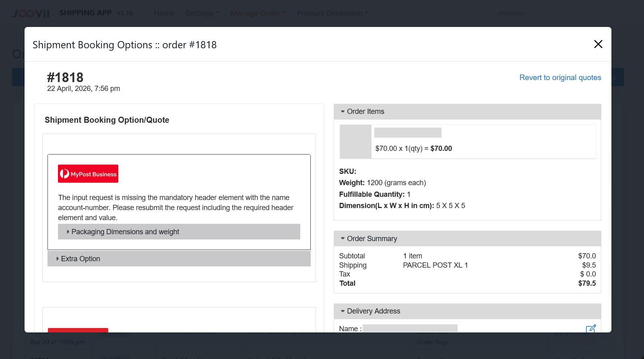
Task: Click the item price $70.00 x 1(qty) text
Action: click(x=413, y=149)
